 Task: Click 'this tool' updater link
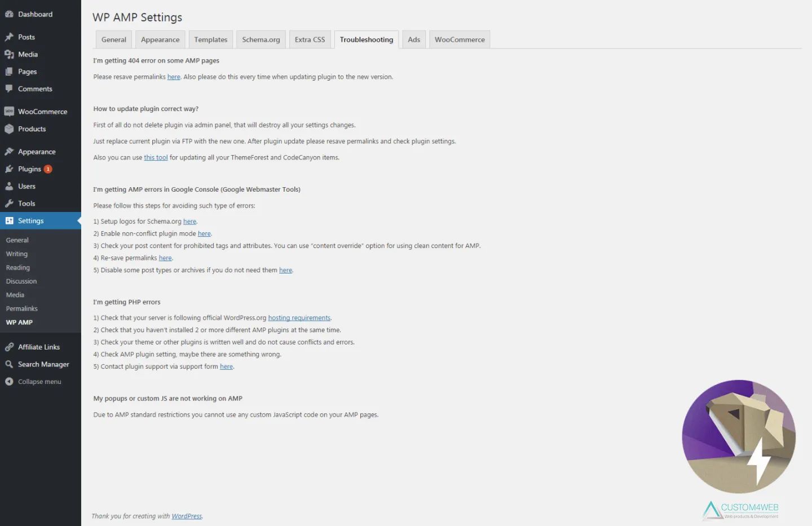156,158
